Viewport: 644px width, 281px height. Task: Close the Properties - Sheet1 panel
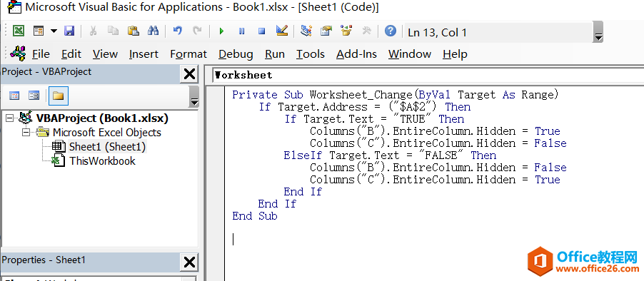click(189, 262)
